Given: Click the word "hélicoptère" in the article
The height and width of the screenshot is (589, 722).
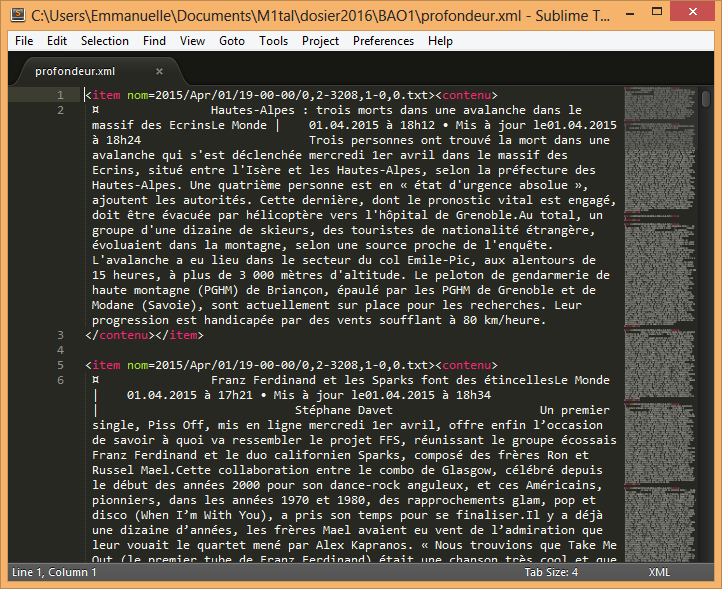Looking at the screenshot, I should coord(284,216).
